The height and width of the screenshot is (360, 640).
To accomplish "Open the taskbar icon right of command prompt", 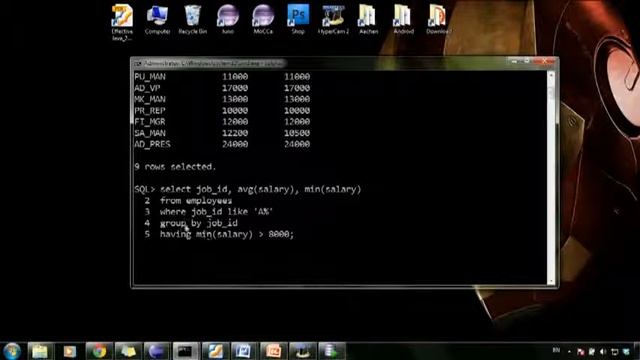I will point(215,351).
